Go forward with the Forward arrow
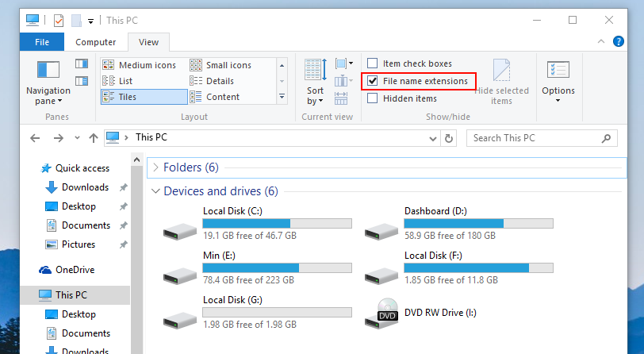Screen dimensions: 644x354 click(x=59, y=138)
